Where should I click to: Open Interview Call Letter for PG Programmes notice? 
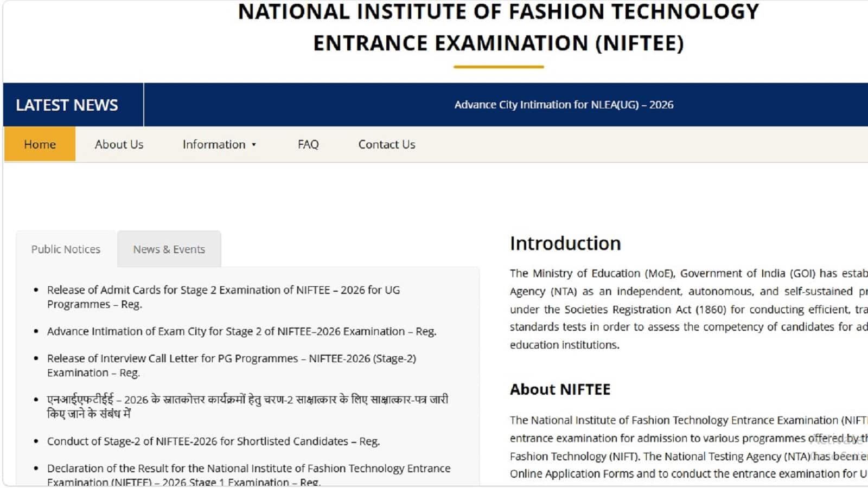click(232, 365)
